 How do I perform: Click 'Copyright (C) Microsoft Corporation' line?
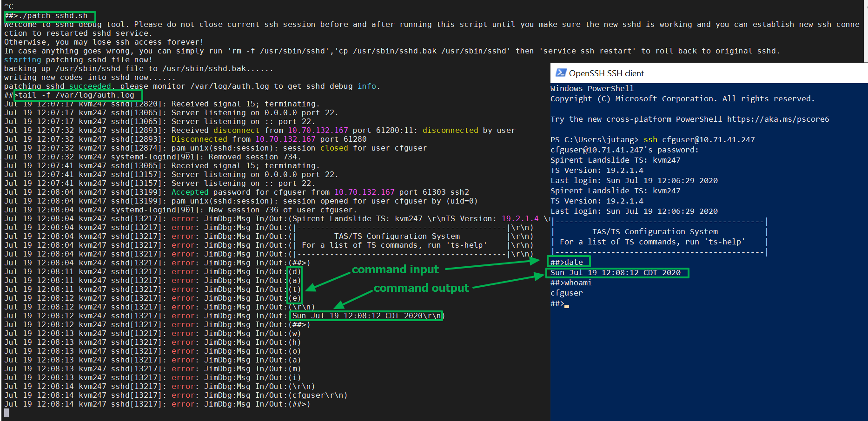(x=682, y=99)
